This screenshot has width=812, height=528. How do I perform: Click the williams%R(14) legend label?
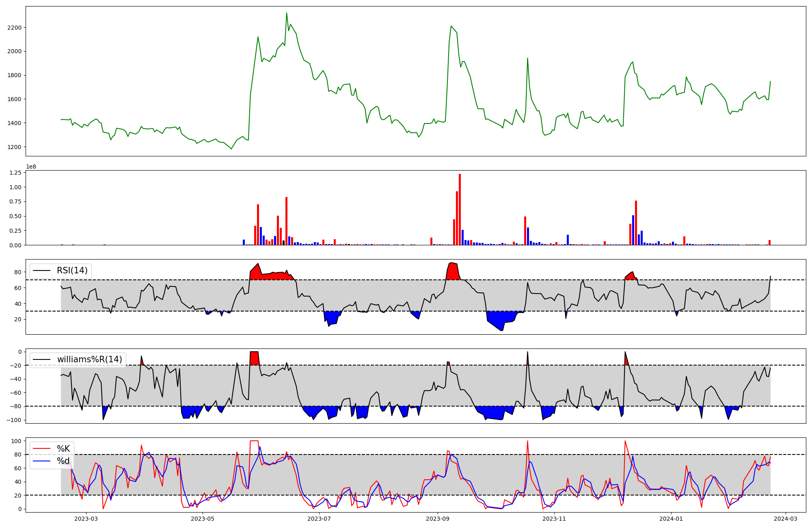click(x=89, y=359)
